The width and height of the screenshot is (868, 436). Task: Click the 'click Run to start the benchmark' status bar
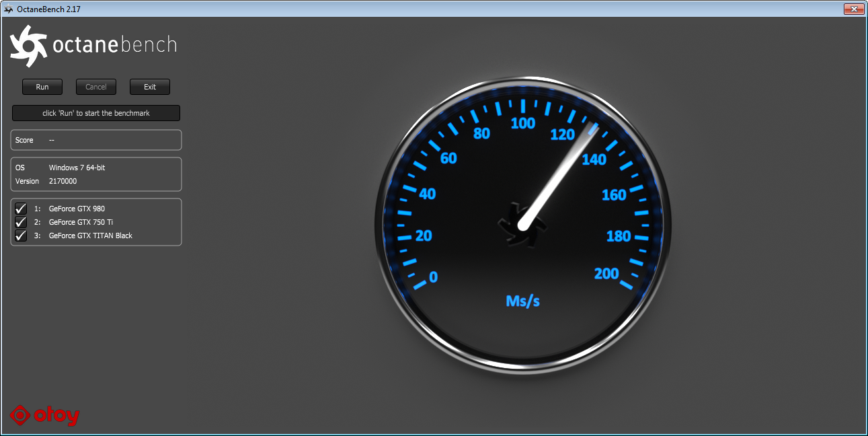point(96,113)
